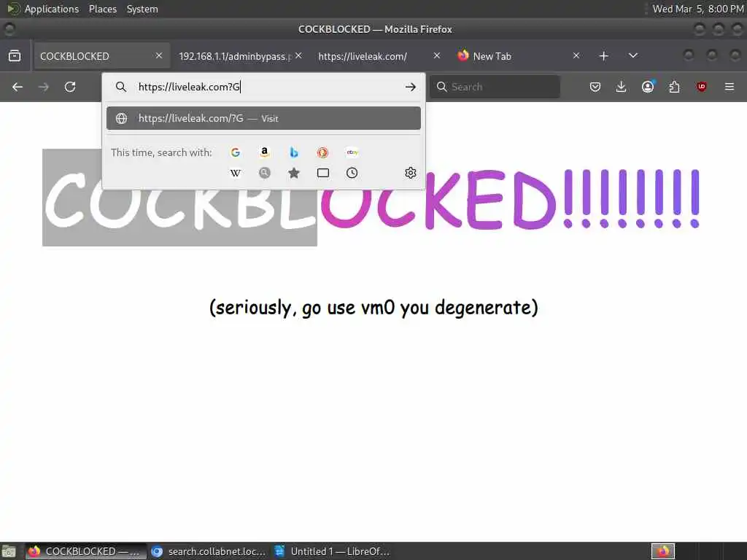Close the 192.168.1.1/adminbypass tab

click(x=298, y=55)
